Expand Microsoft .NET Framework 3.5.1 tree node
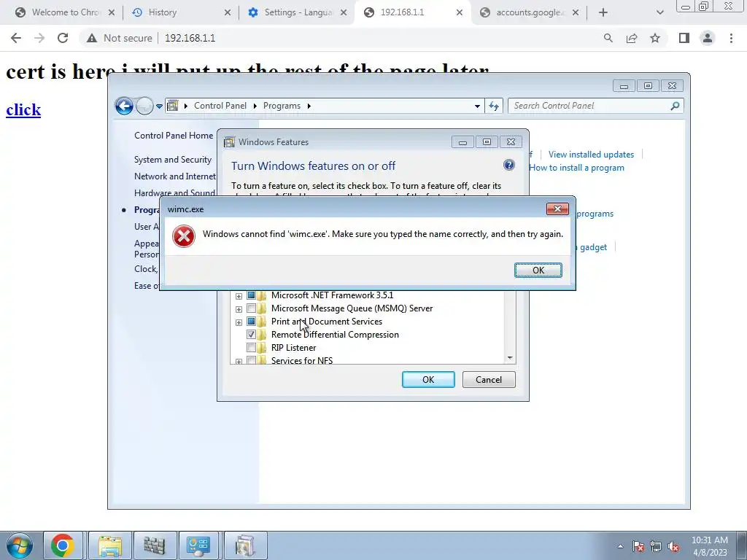 (239, 296)
